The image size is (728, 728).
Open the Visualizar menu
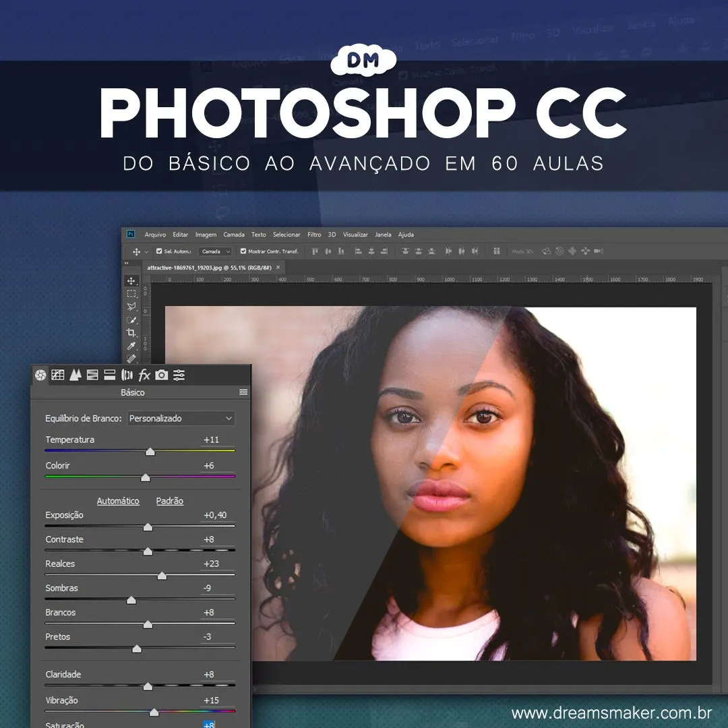pos(355,235)
